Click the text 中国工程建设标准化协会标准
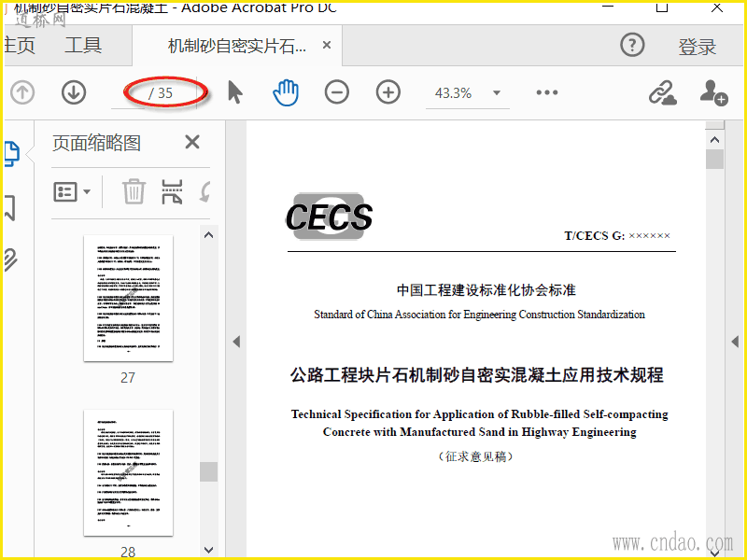This screenshot has height=560, width=747. [x=486, y=290]
